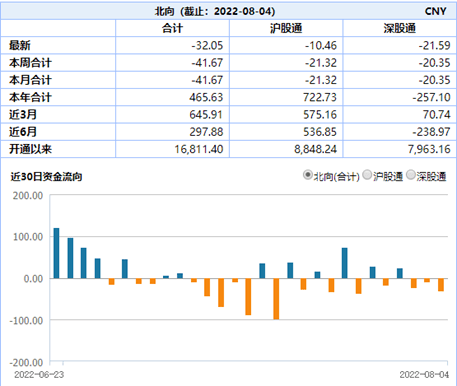Click the 合计 column header

click(x=172, y=28)
